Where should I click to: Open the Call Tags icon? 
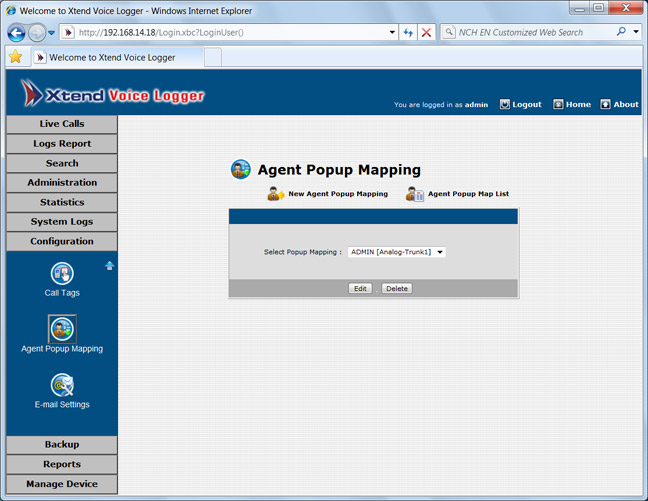pyautogui.click(x=62, y=273)
